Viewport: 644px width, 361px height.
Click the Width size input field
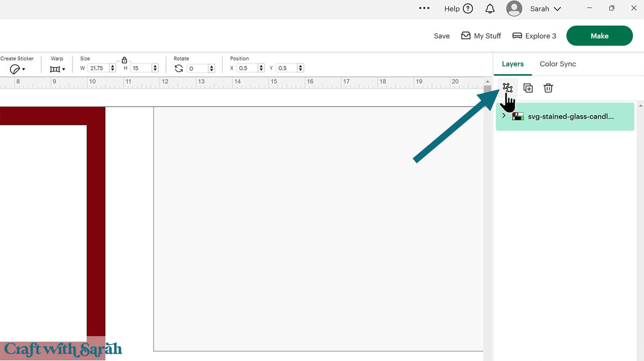(x=98, y=68)
